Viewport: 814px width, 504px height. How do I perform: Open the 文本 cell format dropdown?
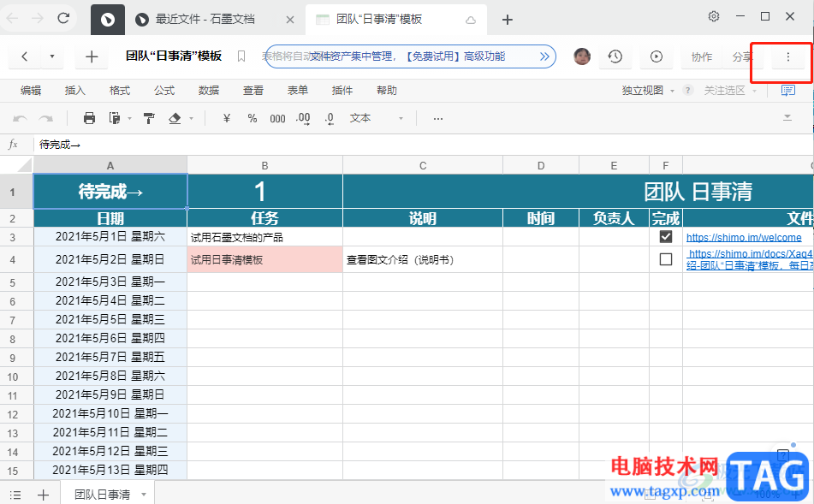click(377, 118)
